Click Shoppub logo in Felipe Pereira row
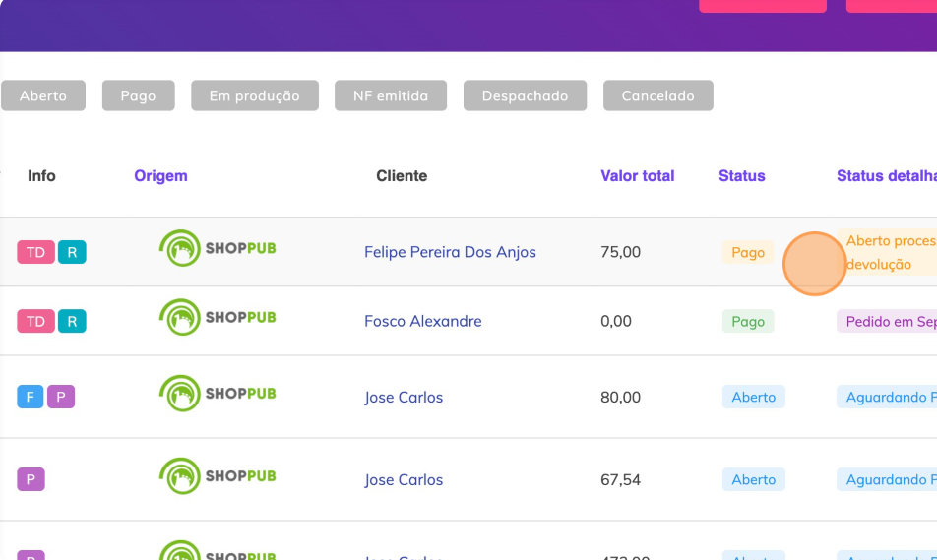The width and height of the screenshot is (937, 560). pos(218,248)
